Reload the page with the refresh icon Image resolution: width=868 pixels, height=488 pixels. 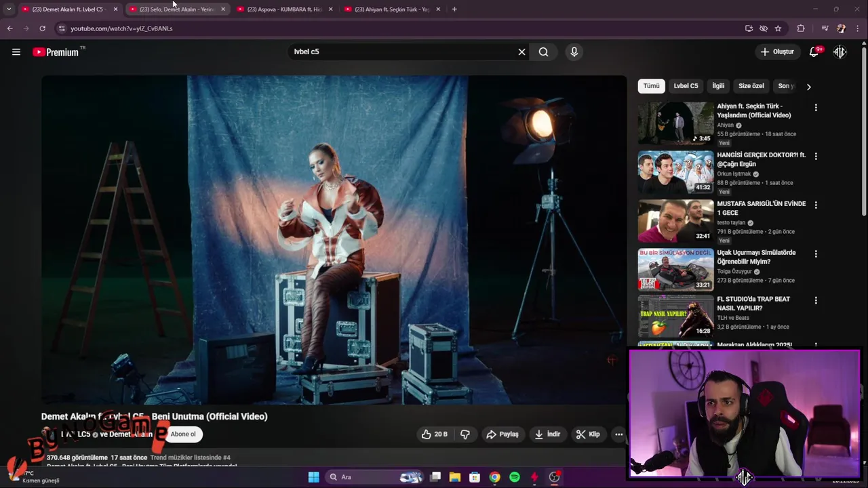pos(42,28)
